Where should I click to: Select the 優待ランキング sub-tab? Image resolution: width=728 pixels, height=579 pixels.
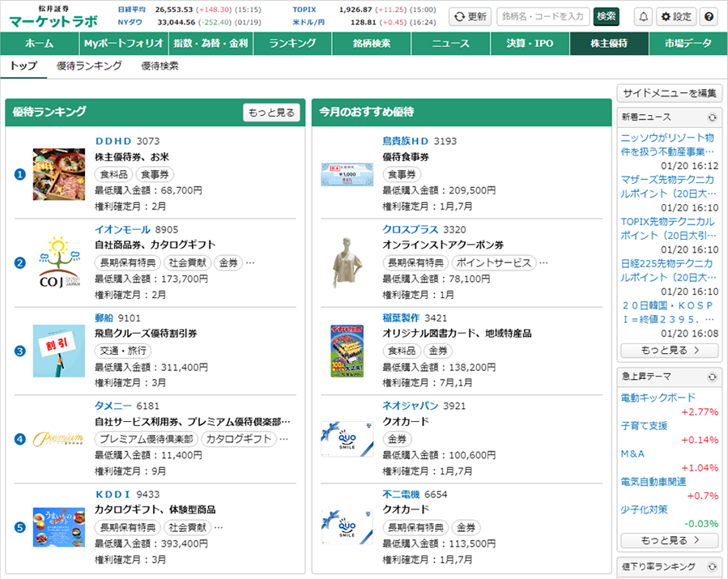89,66
